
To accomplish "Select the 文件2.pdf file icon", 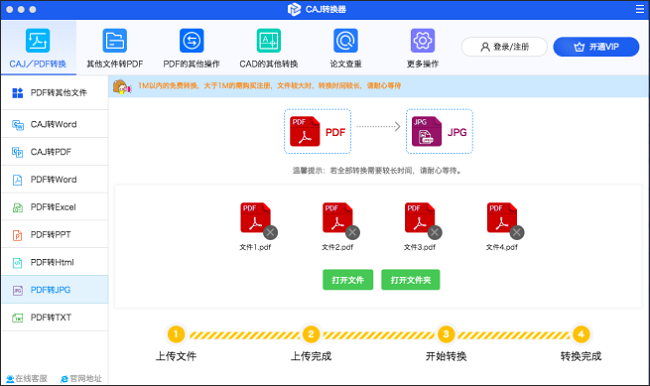I will 337,217.
